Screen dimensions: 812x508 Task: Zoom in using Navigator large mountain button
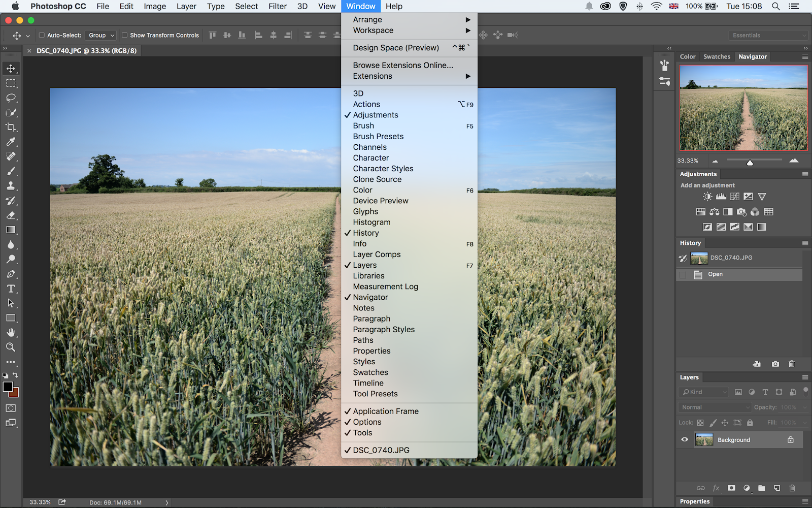click(x=794, y=161)
